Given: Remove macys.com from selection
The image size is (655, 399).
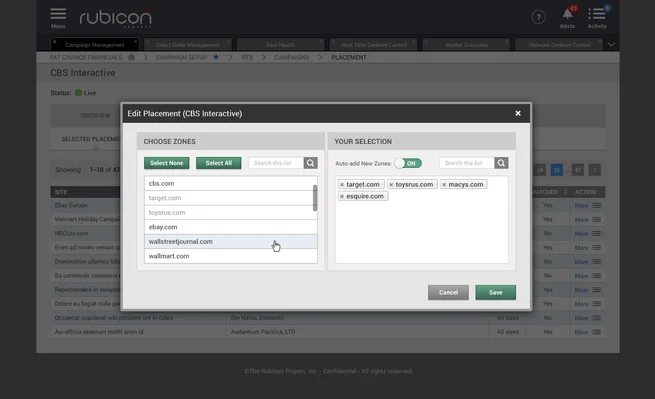Looking at the screenshot, I should click(444, 184).
